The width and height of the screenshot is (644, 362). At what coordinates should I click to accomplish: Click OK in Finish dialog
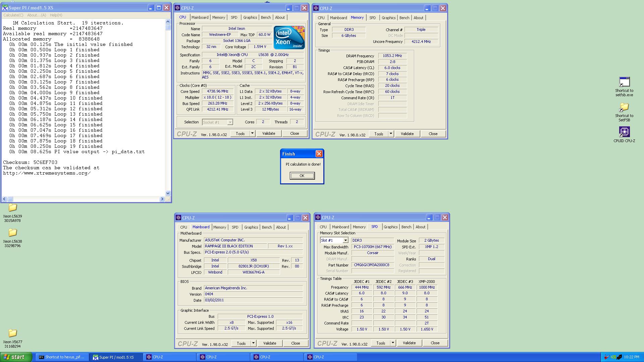302,176
